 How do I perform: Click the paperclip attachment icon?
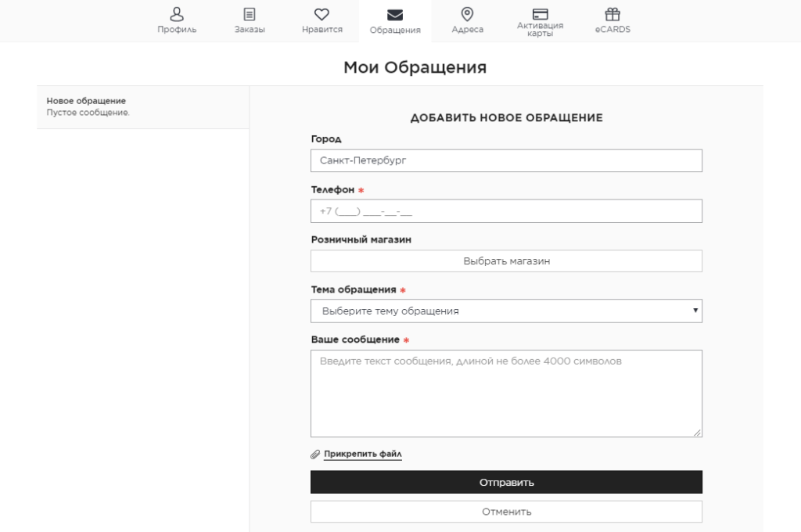(315, 454)
